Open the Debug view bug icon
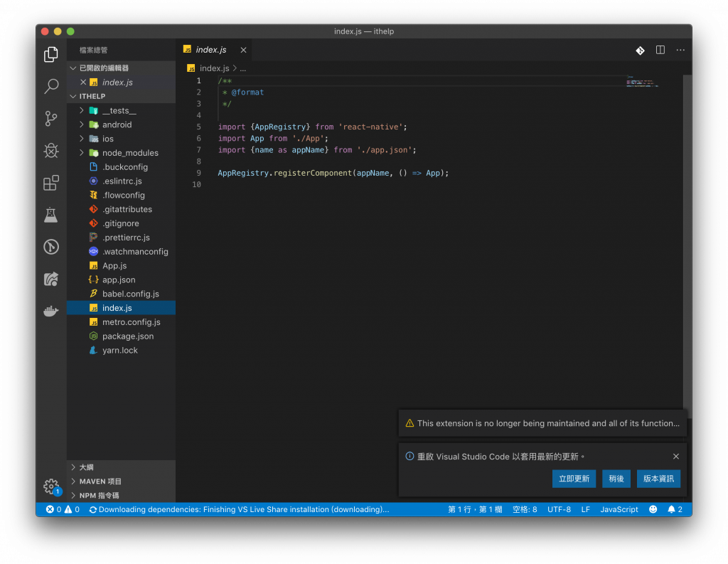The height and width of the screenshot is (564, 728). pyautogui.click(x=51, y=151)
